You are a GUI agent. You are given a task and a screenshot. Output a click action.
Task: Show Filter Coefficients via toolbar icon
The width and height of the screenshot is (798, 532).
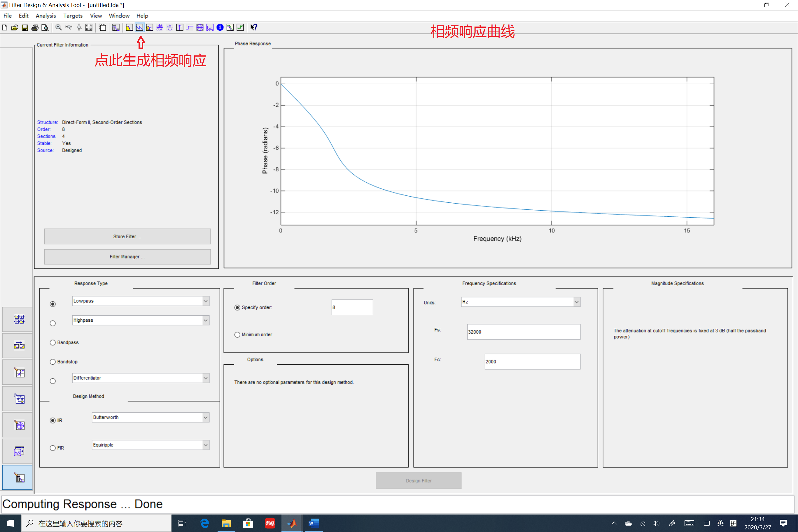pos(210,27)
